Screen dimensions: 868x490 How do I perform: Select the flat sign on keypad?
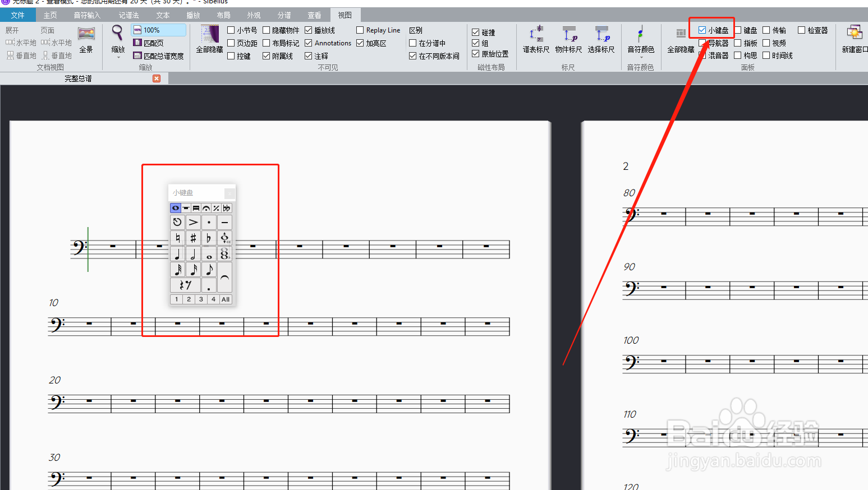pyautogui.click(x=209, y=238)
